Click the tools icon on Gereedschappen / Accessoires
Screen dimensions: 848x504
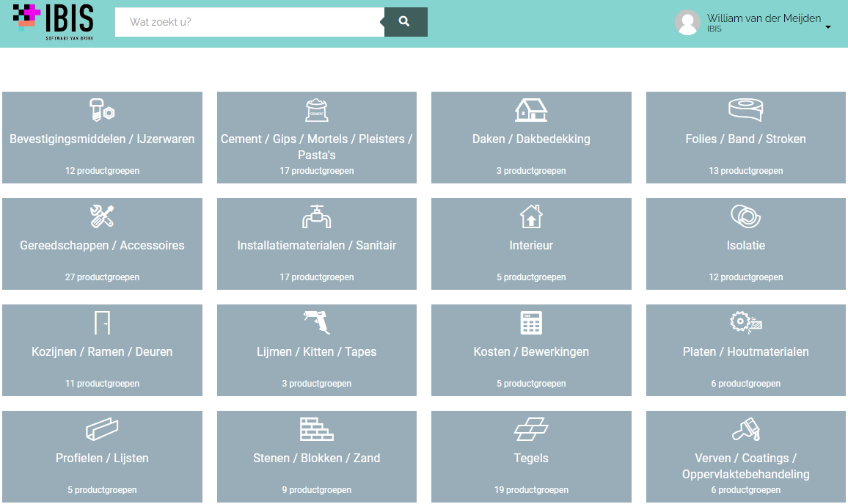click(102, 216)
